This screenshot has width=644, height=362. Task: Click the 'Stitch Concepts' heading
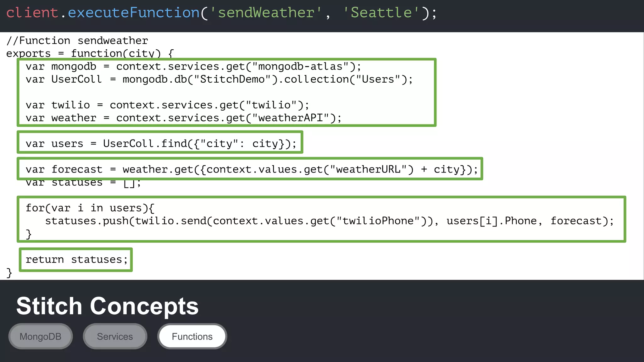[107, 306]
